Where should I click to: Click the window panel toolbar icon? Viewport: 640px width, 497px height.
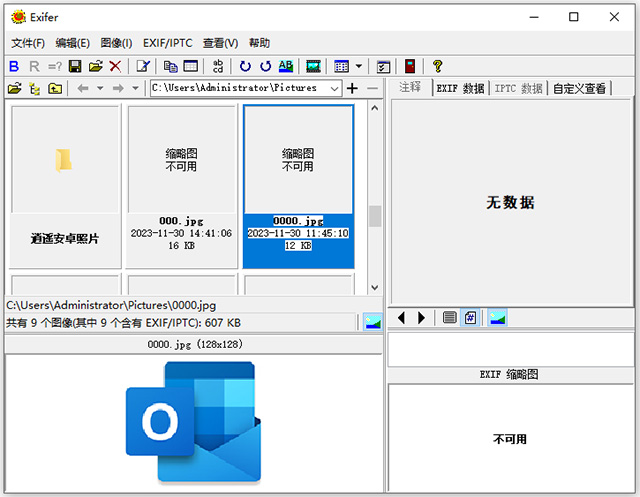pos(191,66)
